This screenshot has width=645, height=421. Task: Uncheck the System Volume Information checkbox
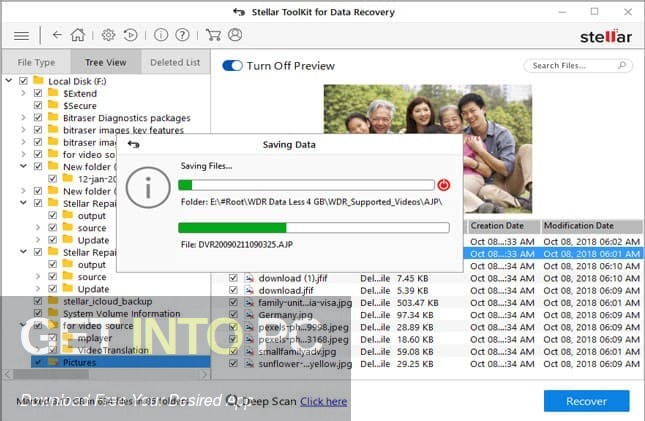(38, 313)
